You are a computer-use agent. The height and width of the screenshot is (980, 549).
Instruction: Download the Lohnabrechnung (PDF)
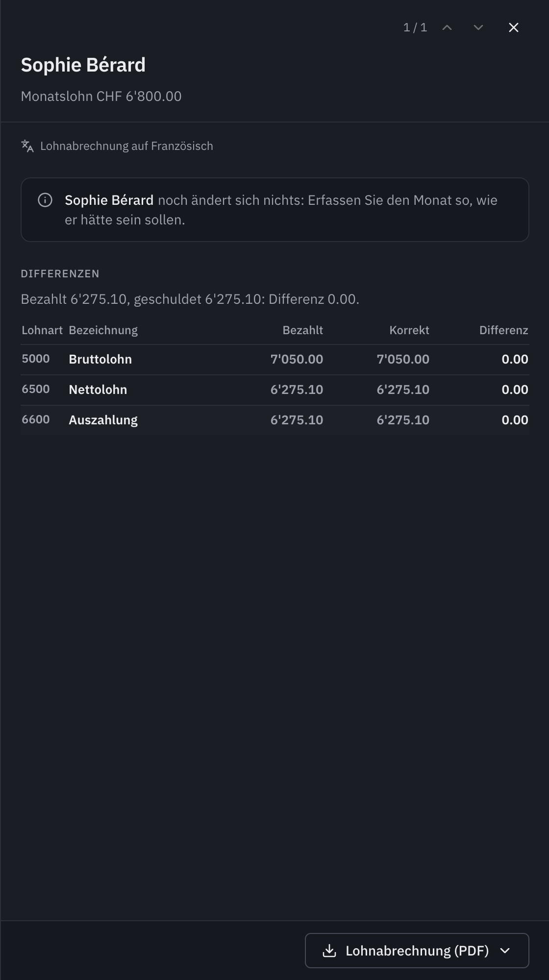(417, 951)
